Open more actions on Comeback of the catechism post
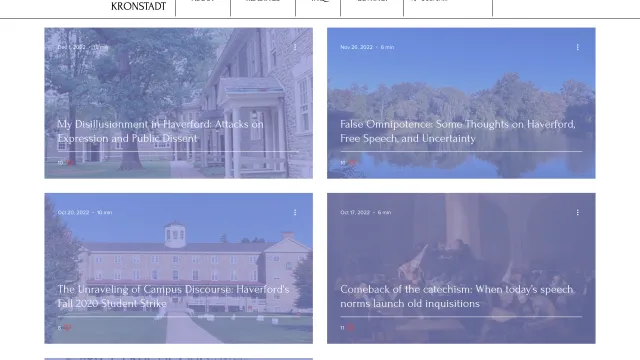The width and height of the screenshot is (640, 360). (x=578, y=213)
